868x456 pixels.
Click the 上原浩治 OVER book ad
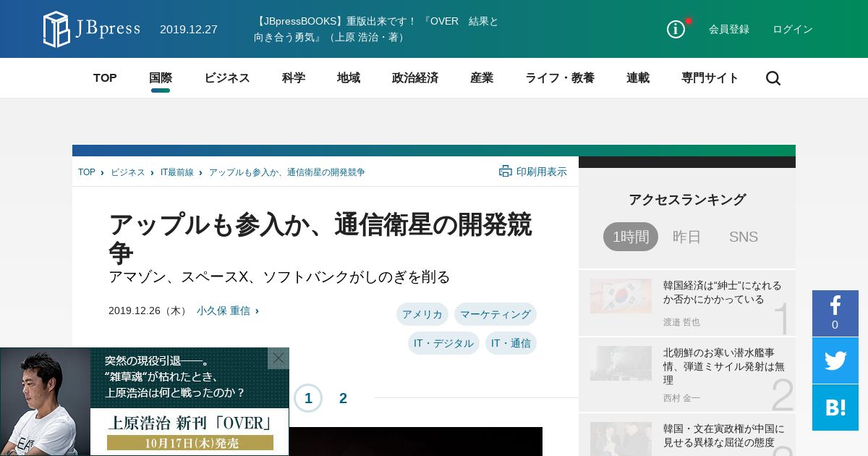click(x=145, y=402)
